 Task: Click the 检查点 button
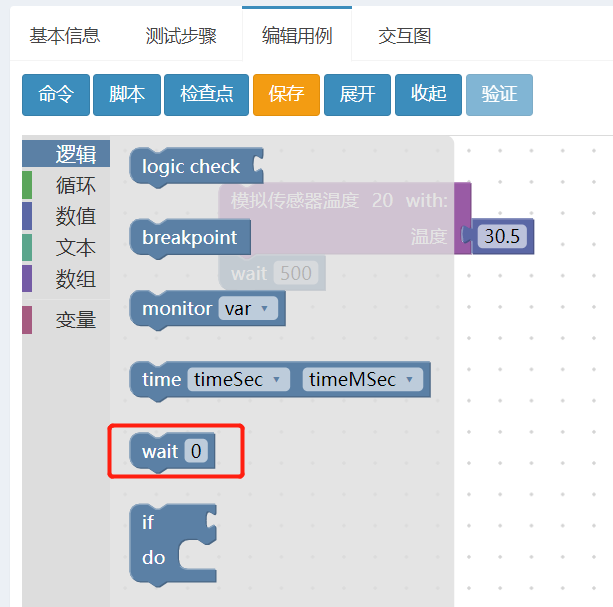[206, 95]
